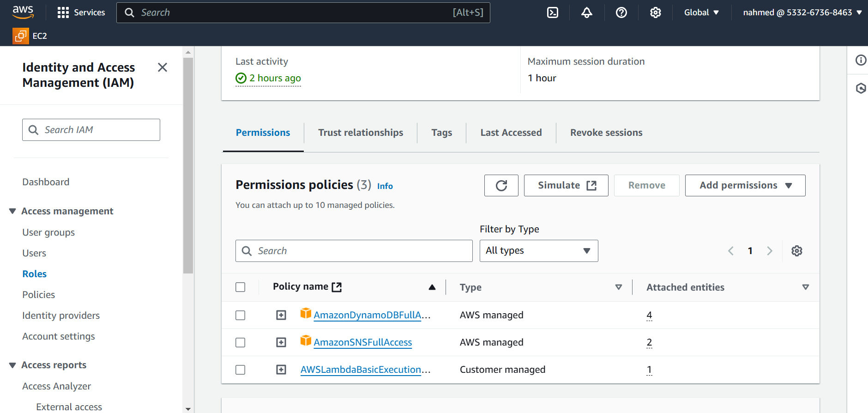868x413 pixels.
Task: Focus the top AWS search field
Action: click(x=303, y=12)
